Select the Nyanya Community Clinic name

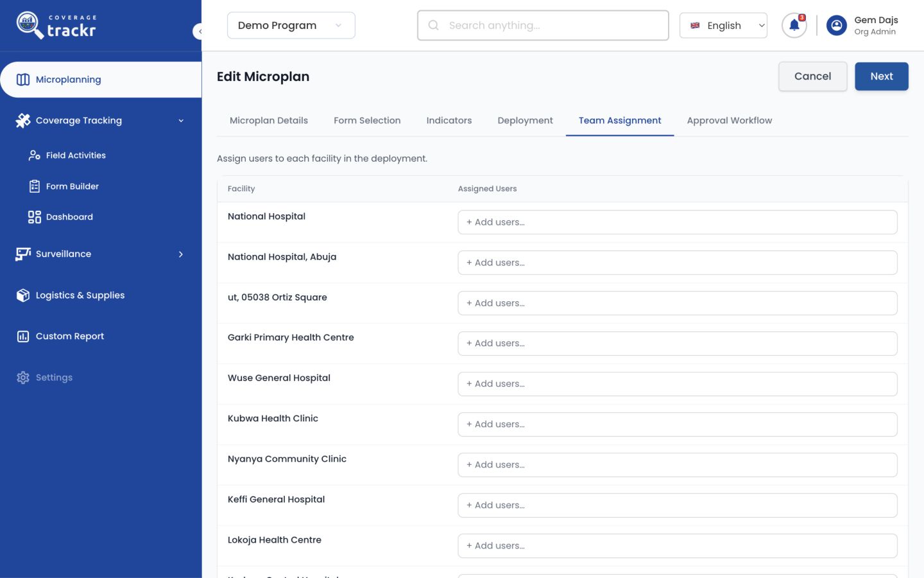pyautogui.click(x=287, y=459)
